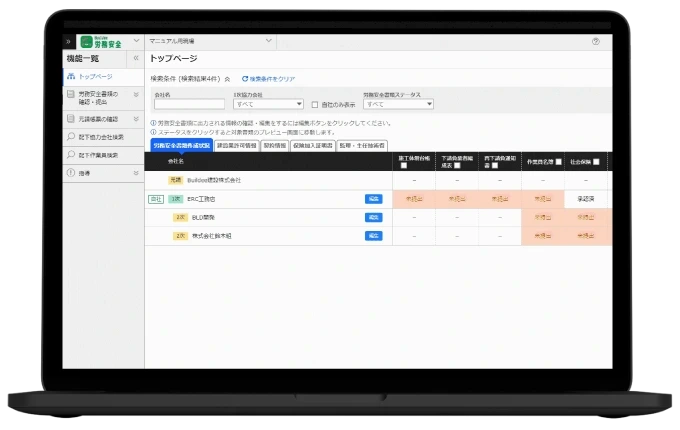Image resolution: width=680 pixels, height=430 pixels.
Task: Click the 自社 badge on the ERC工務店 row
Action: point(156,199)
